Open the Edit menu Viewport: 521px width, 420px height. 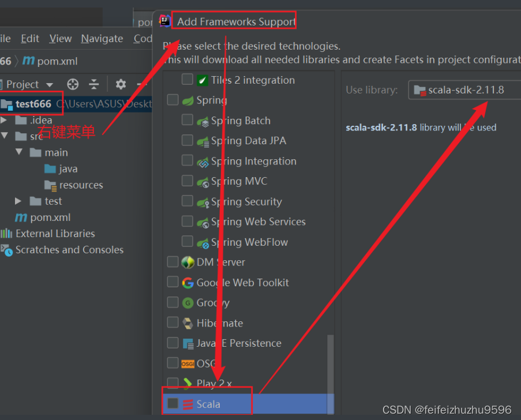click(30, 39)
